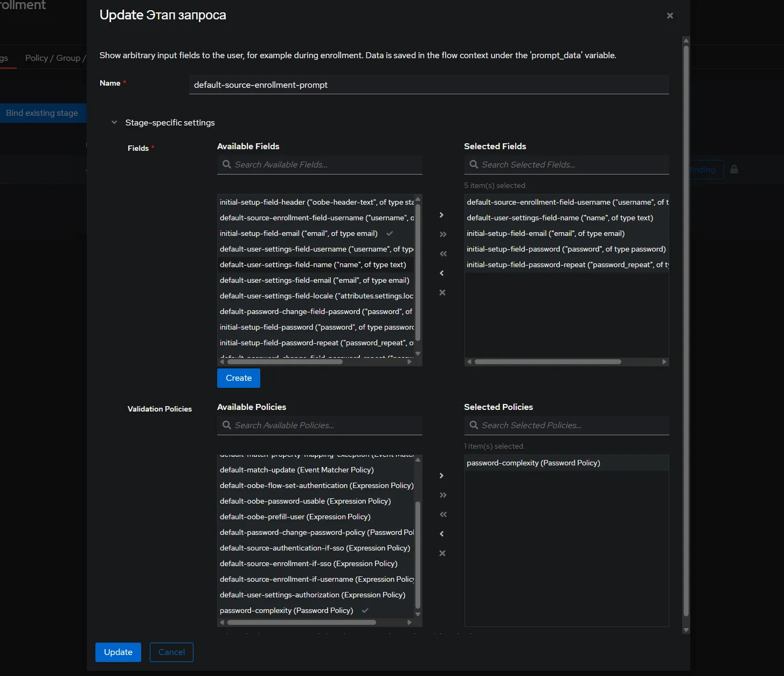Collapse Stage-specific settings section
784x676 pixels.
tap(114, 123)
